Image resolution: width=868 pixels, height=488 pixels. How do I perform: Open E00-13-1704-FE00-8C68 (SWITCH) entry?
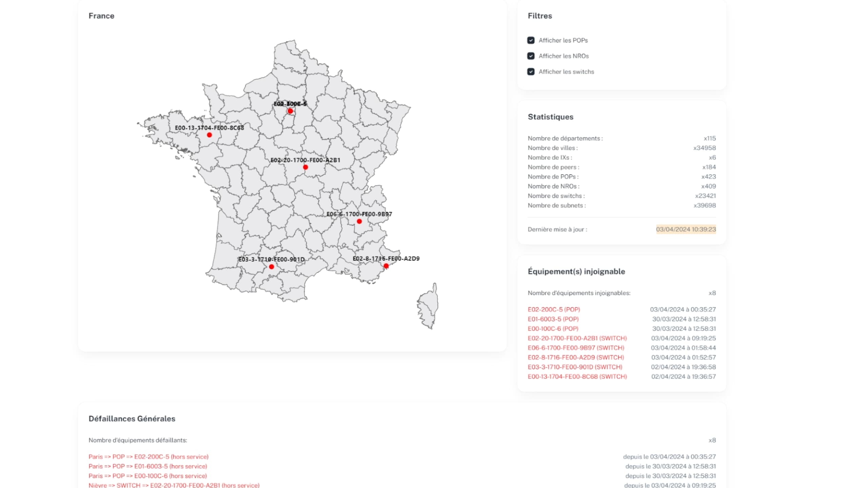577,377
